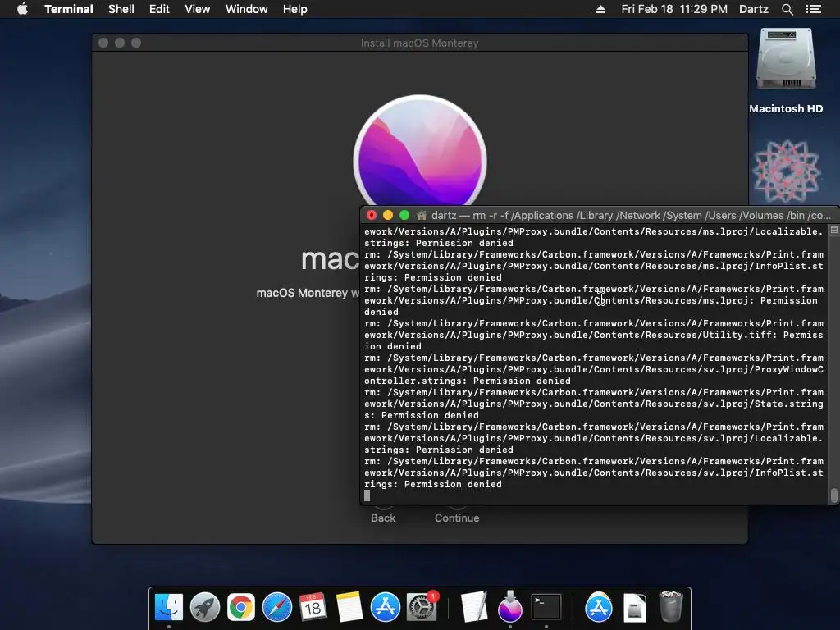Open the Terminal application menu
This screenshot has height=630, width=840.
[69, 9]
